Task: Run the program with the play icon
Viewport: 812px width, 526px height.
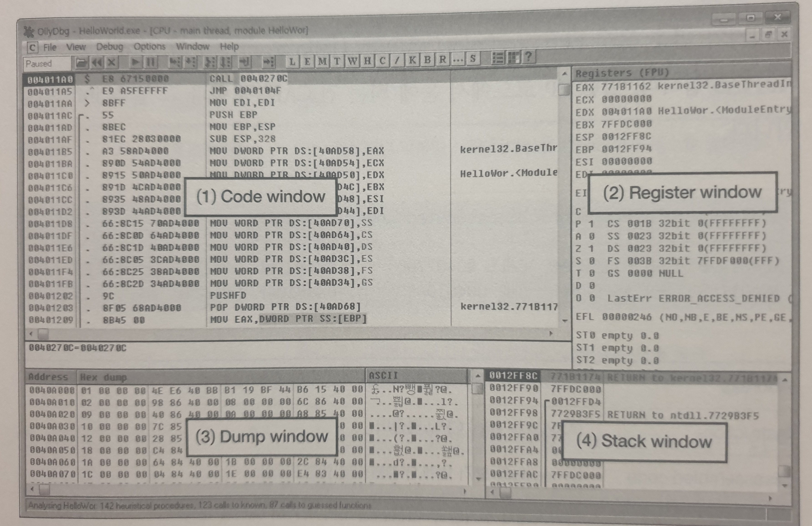Action: pyautogui.click(x=135, y=62)
